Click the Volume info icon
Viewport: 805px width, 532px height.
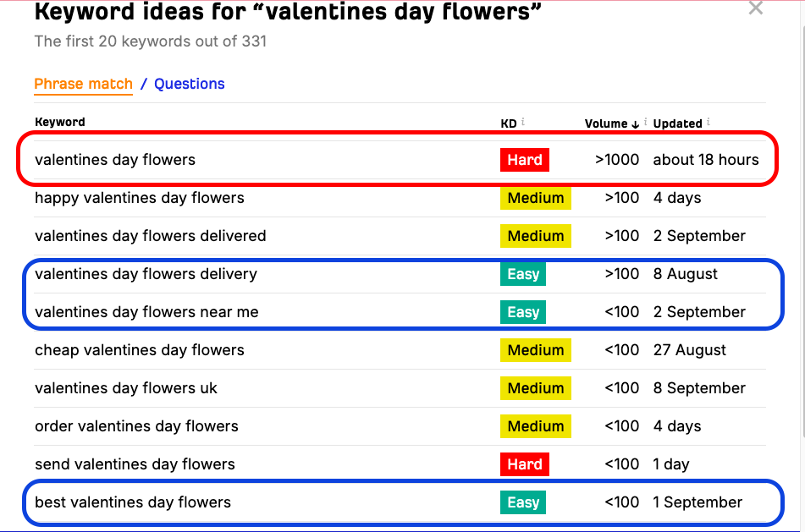646,122
